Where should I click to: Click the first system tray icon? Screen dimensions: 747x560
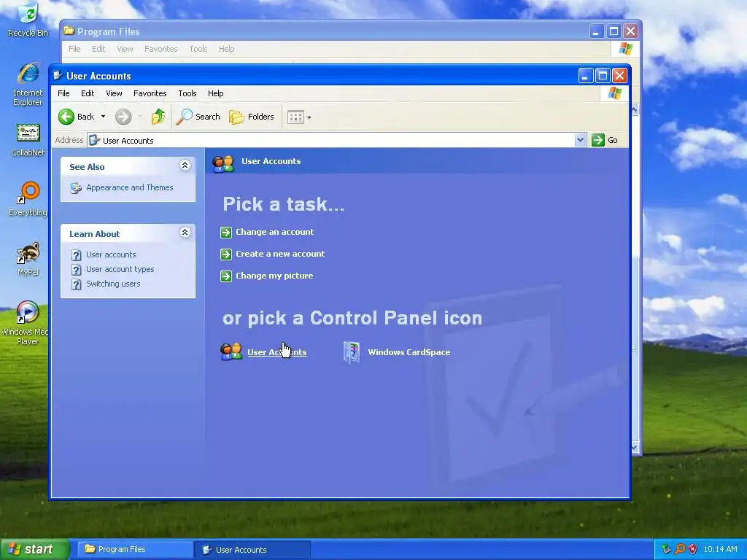click(x=666, y=550)
